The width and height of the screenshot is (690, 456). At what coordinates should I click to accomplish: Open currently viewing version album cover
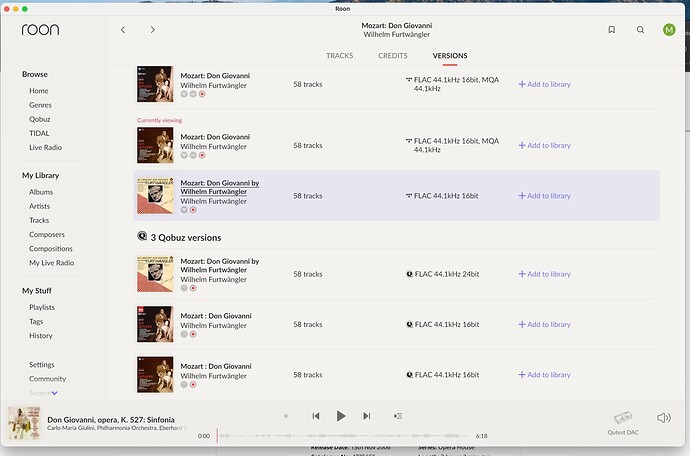(155, 145)
